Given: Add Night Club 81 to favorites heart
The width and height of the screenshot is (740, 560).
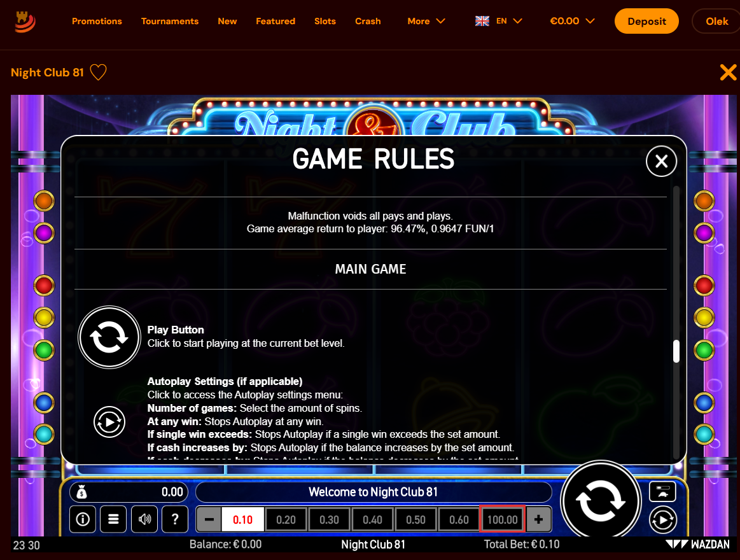Looking at the screenshot, I should coord(98,73).
